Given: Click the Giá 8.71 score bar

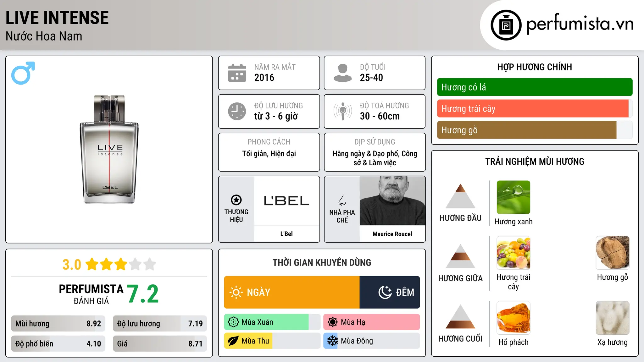Looking at the screenshot, I should [x=160, y=343].
